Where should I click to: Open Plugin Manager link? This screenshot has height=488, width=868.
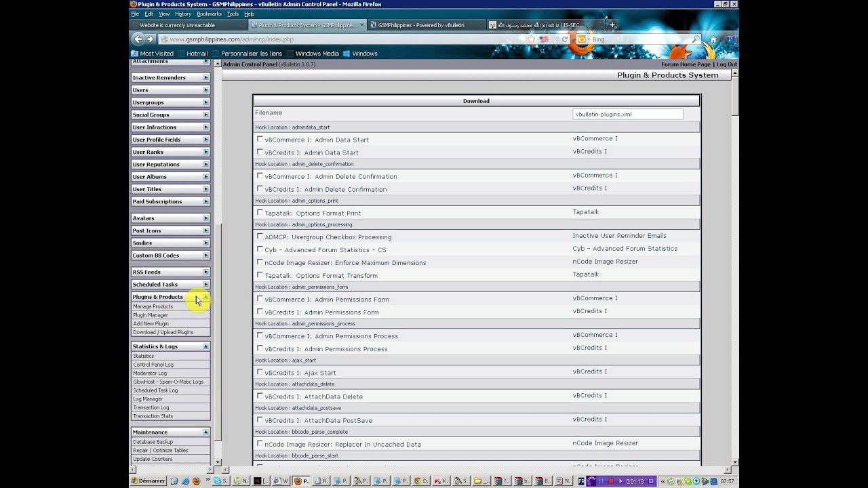(151, 315)
